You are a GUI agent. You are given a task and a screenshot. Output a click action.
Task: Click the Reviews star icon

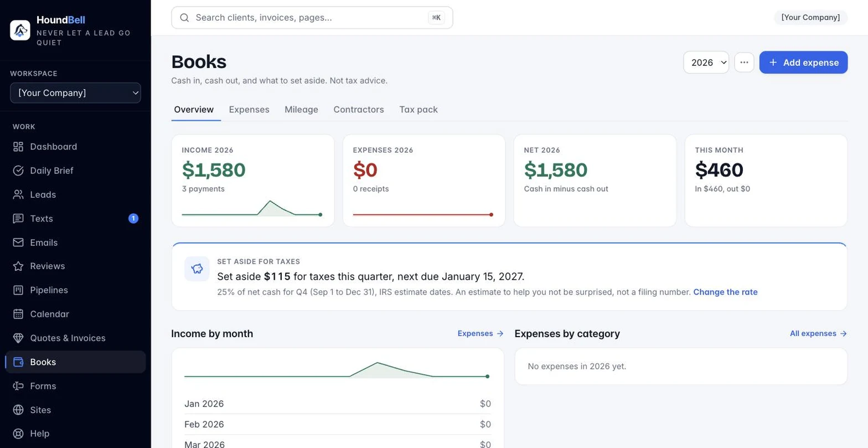(18, 266)
